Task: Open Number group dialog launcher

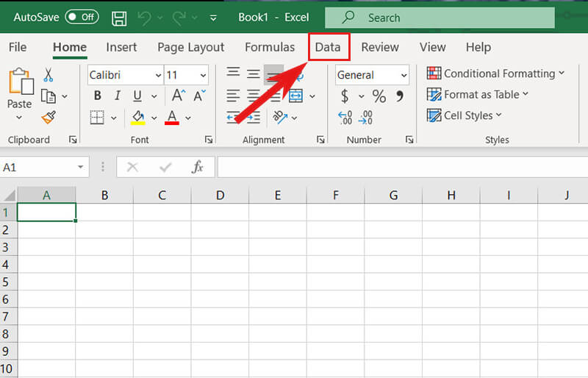Action: (409, 140)
